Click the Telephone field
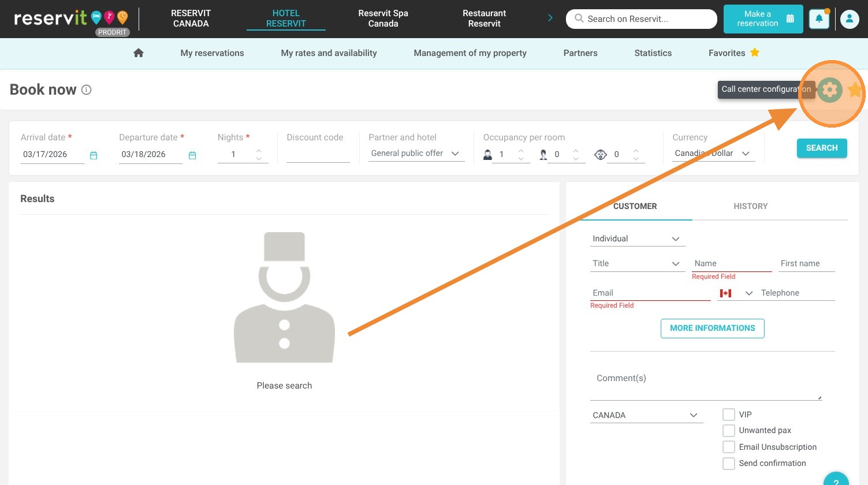Viewport: 868px width, 485px height. pyautogui.click(x=798, y=293)
